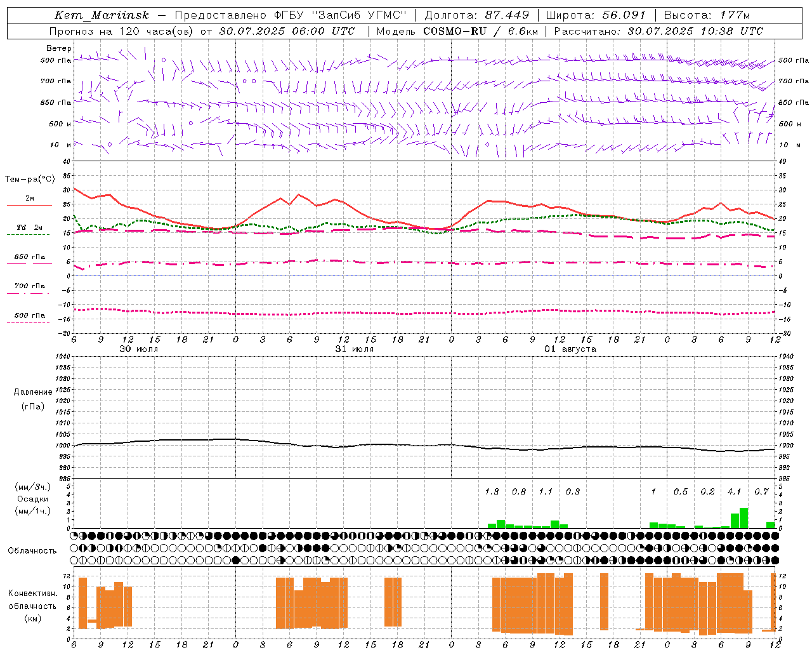
Task: Select the 500 м wind level label on left
Action: click(60, 124)
